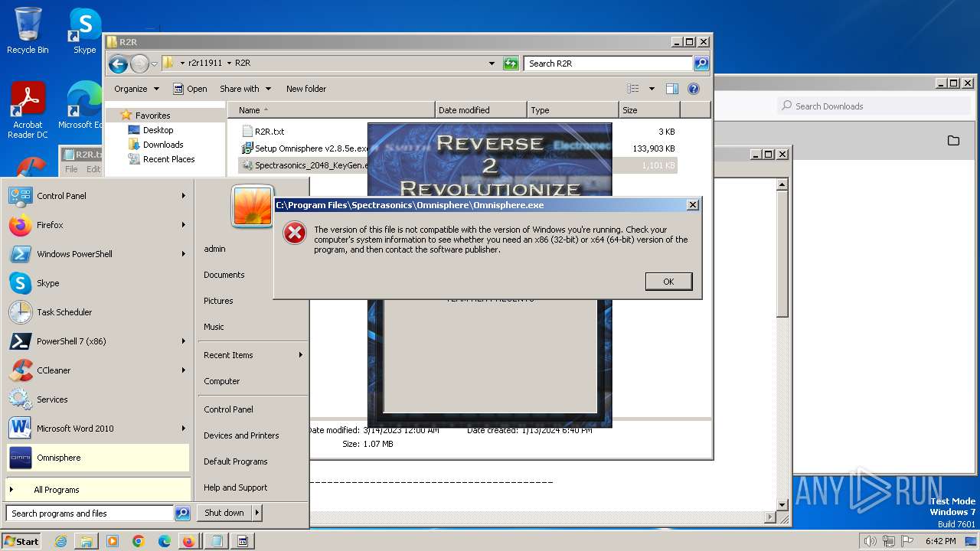Viewport: 980px width, 551px height.
Task: Open Pictures from the Start menu
Action: coord(218,301)
